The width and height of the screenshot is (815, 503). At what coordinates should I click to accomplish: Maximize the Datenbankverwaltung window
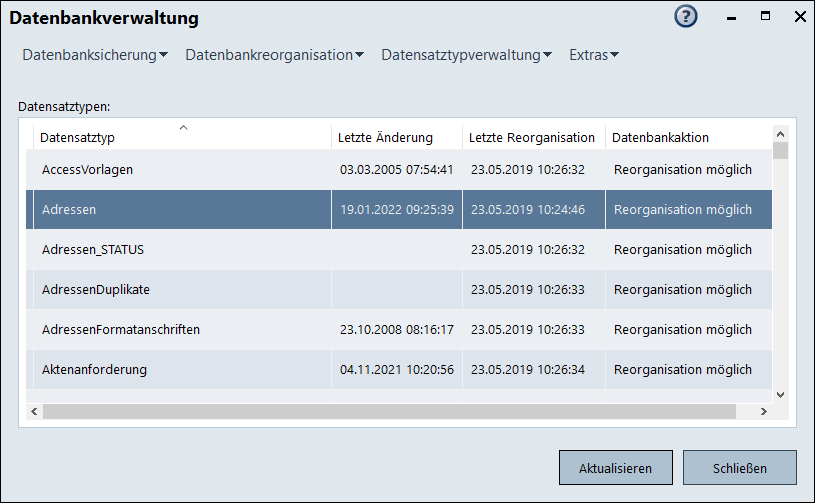(765, 17)
